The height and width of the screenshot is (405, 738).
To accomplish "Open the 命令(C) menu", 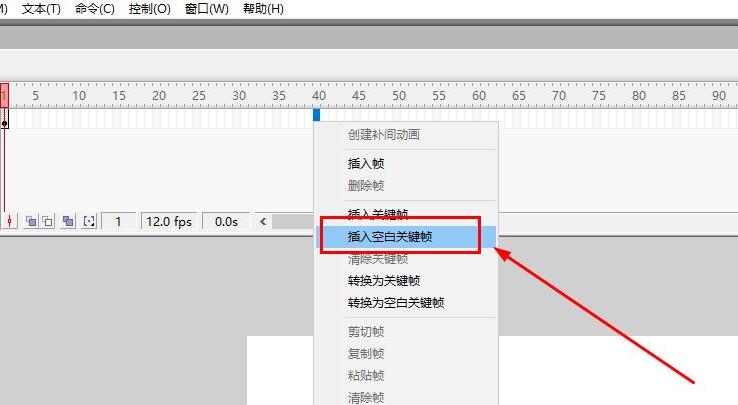I will (x=95, y=8).
